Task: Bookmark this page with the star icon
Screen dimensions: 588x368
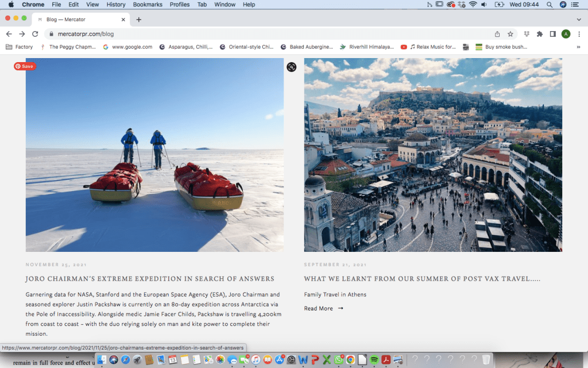Action: pyautogui.click(x=510, y=34)
